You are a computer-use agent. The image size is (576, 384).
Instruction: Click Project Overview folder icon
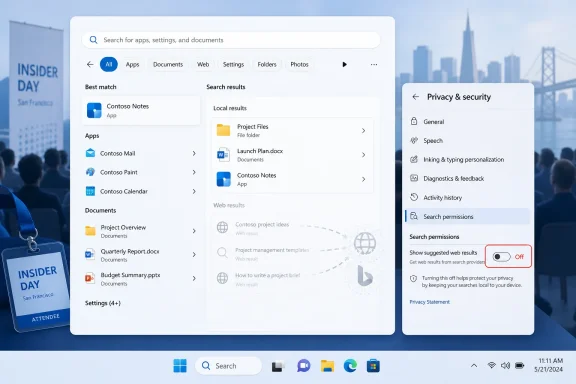[90, 231]
